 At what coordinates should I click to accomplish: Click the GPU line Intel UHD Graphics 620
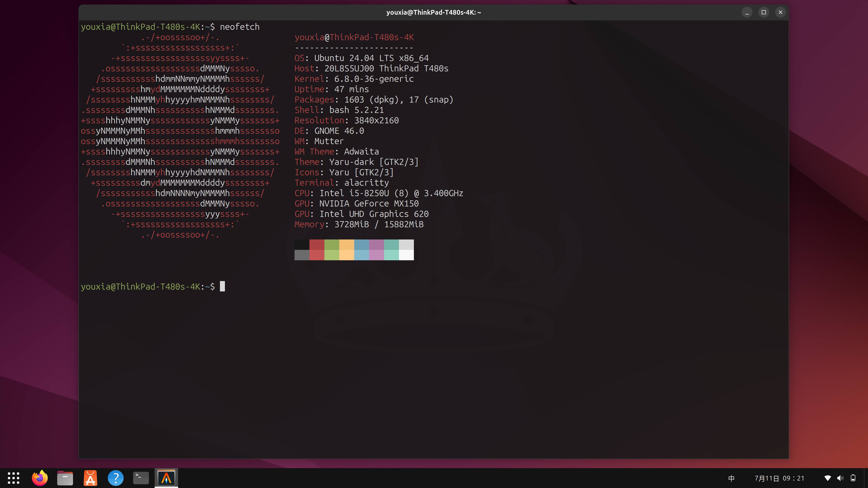362,214
